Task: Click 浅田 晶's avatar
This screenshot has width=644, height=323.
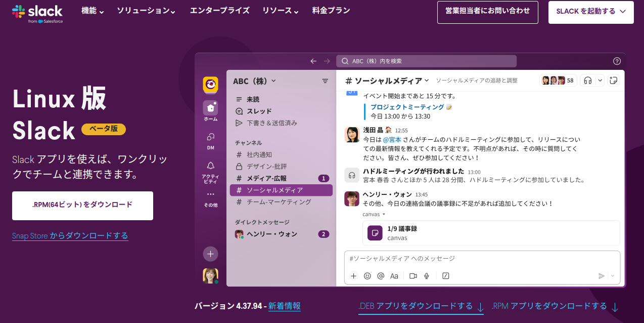Action: [x=352, y=134]
